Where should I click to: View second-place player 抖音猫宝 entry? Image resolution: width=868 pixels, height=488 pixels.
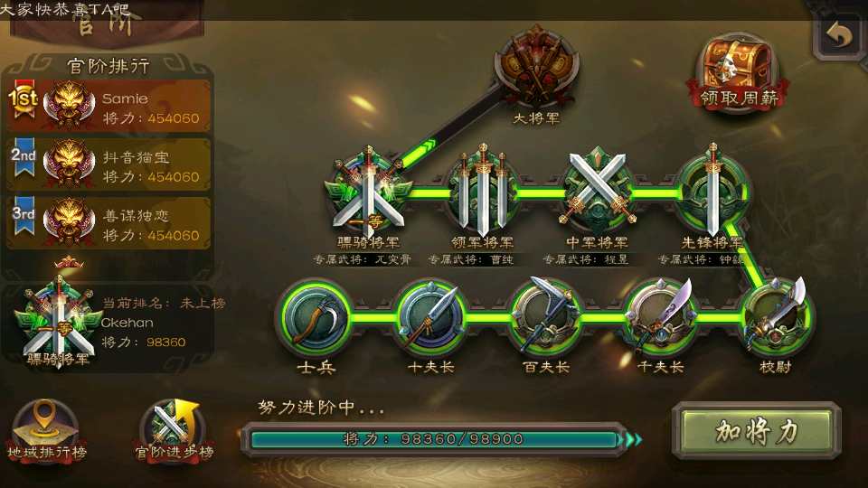point(108,164)
